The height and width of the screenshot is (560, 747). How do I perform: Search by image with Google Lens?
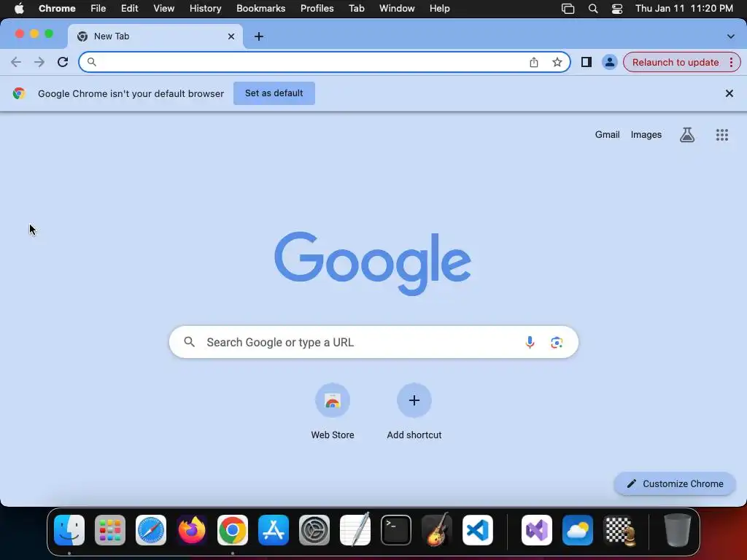557,342
